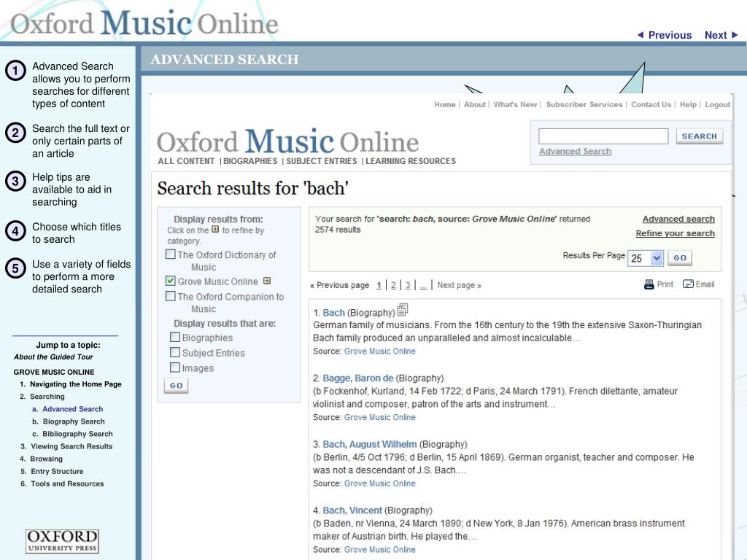
Task: Click the Oxford Music Online logo inside the search page
Action: coord(287,141)
